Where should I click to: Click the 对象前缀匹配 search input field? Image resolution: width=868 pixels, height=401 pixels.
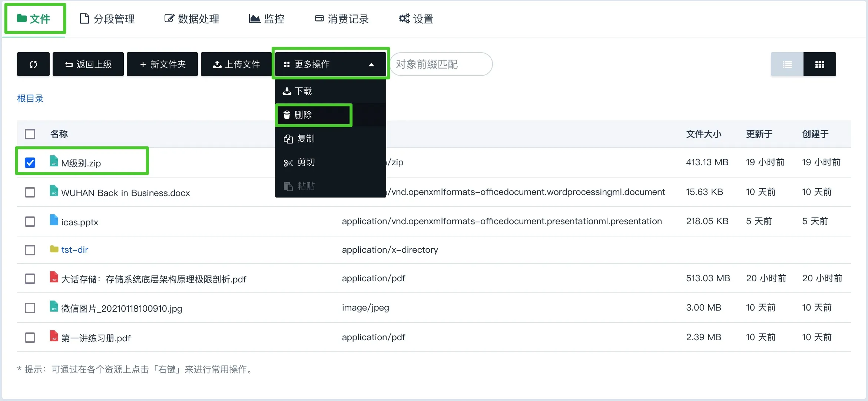pos(441,64)
